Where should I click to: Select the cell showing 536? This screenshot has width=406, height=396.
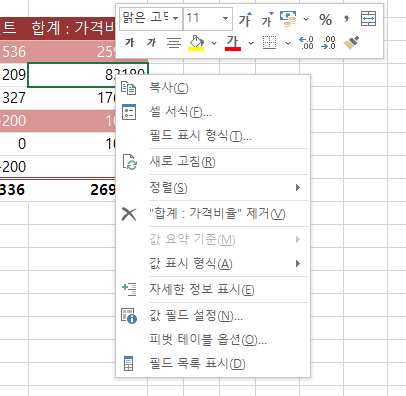pyautogui.click(x=14, y=52)
